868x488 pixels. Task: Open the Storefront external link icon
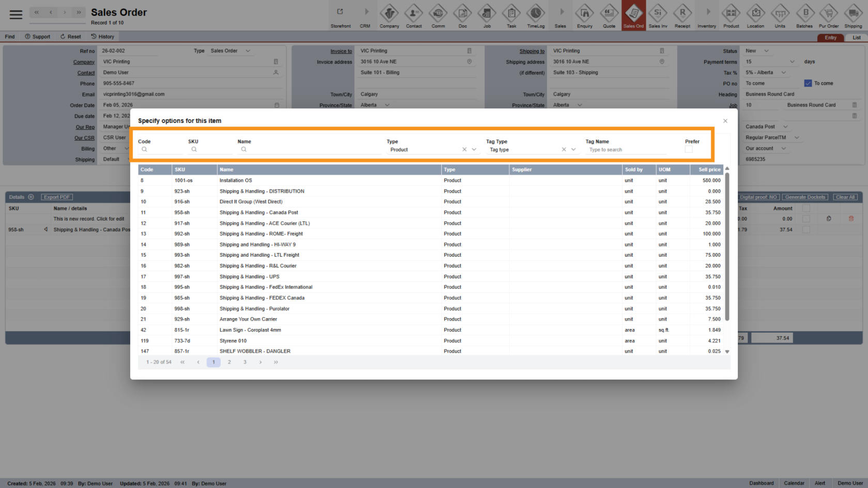point(340,12)
